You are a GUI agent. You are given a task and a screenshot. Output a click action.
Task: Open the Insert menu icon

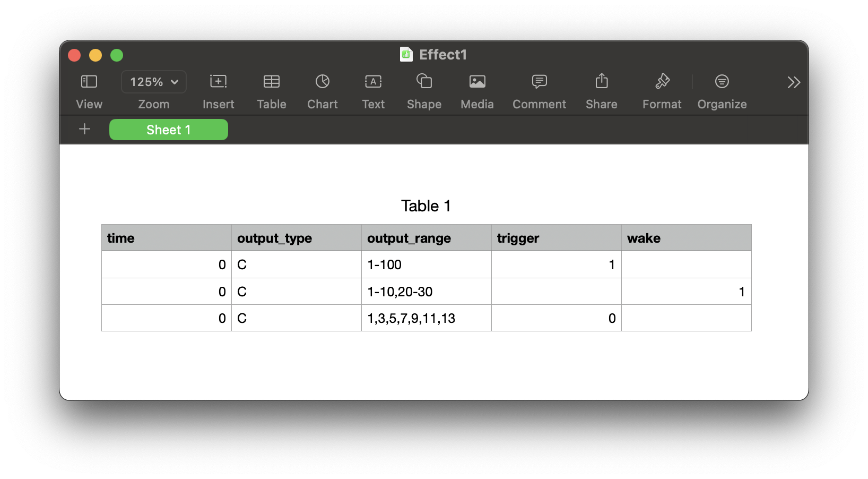pos(218,90)
